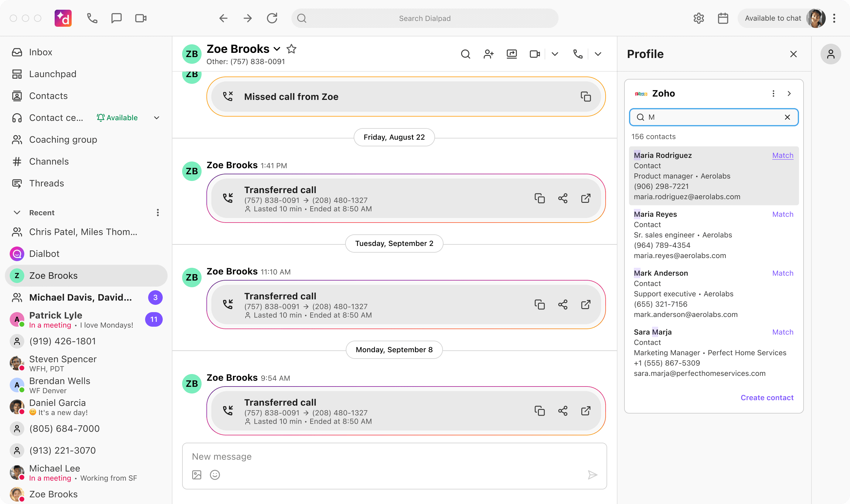Open Dialpad settings gear

point(699,18)
